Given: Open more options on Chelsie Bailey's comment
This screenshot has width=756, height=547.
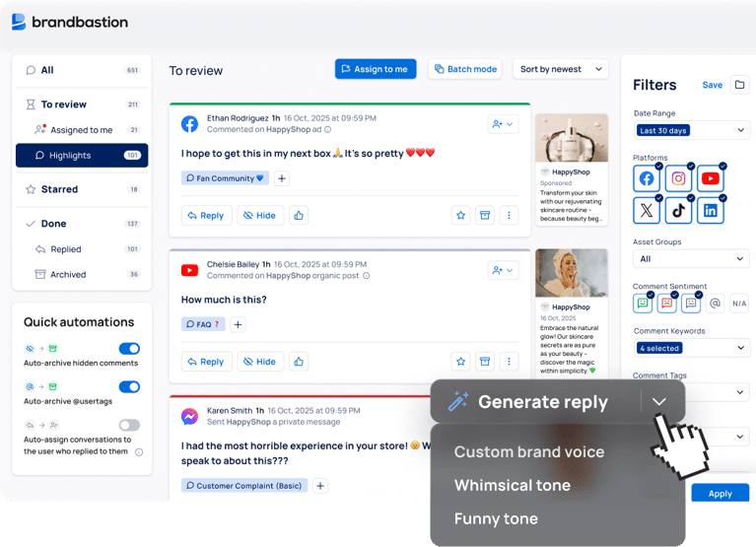Looking at the screenshot, I should [x=509, y=362].
